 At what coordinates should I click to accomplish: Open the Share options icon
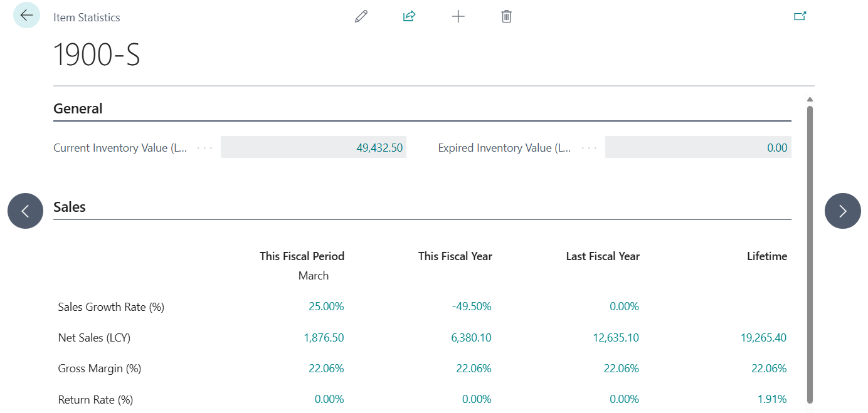point(409,16)
